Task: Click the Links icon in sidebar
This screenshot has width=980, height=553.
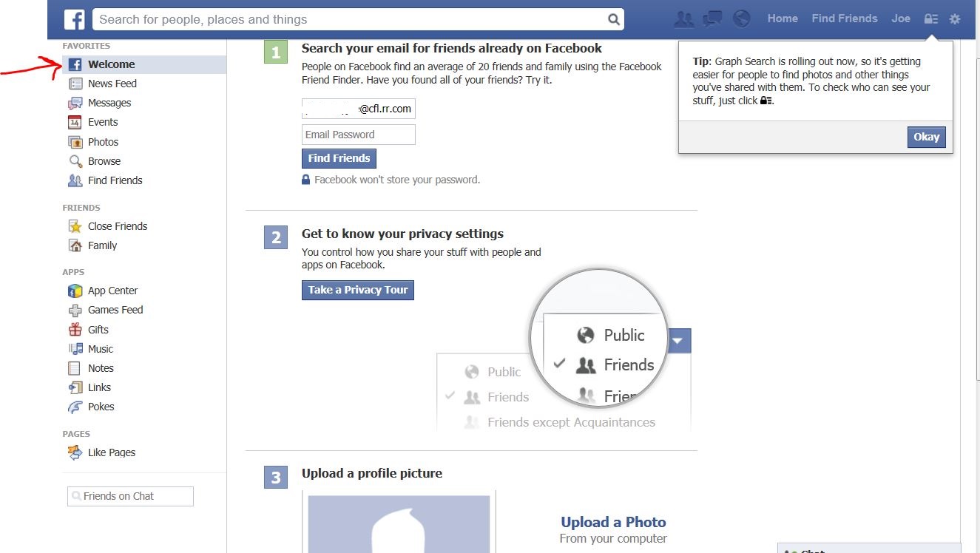Action: (x=75, y=387)
